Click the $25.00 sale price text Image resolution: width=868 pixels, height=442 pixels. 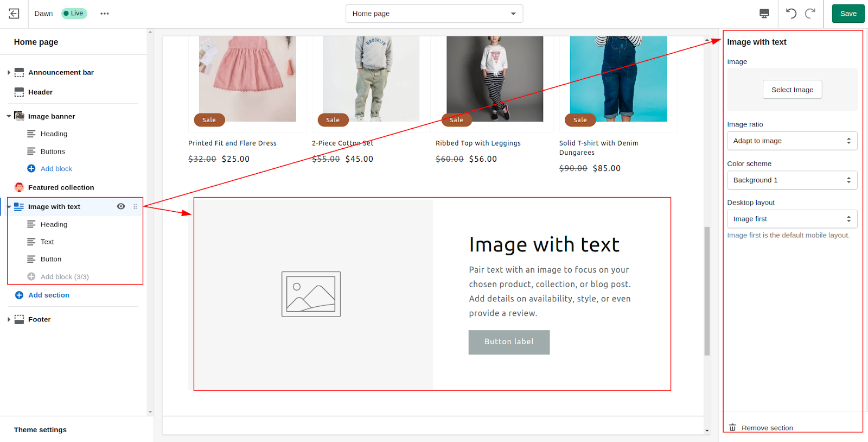click(x=236, y=159)
